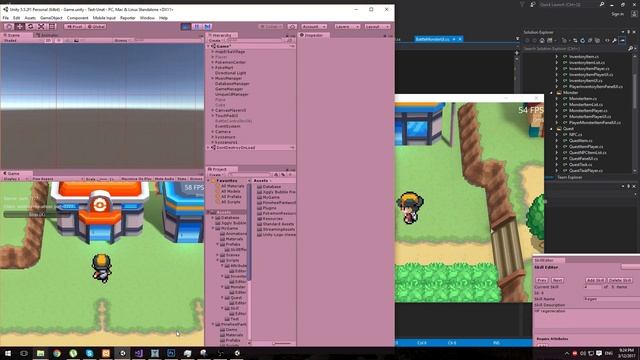Screen dimensions: 640x360
Task: Click the Next button in Skill Editor
Action: pyautogui.click(x=557, y=280)
